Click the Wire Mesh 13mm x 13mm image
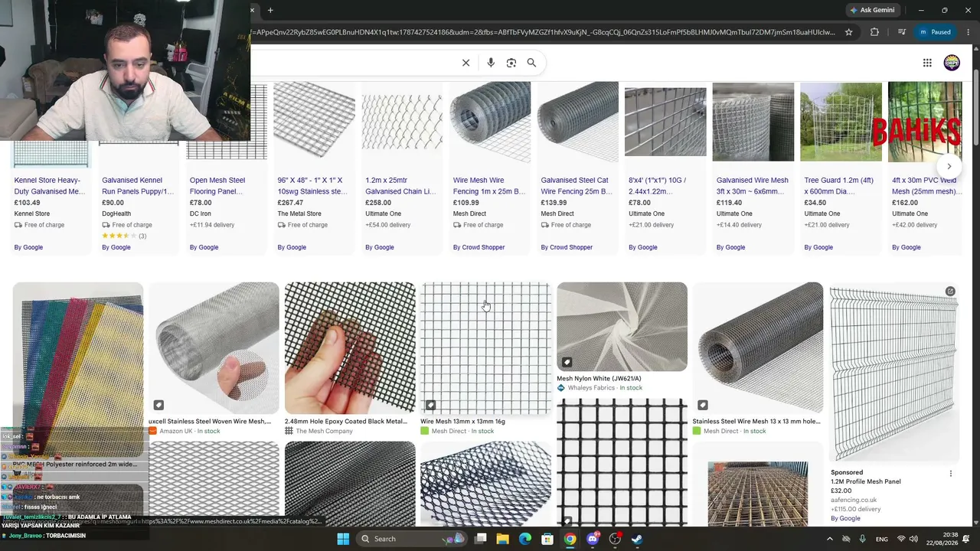The width and height of the screenshot is (980, 551). coord(485,347)
